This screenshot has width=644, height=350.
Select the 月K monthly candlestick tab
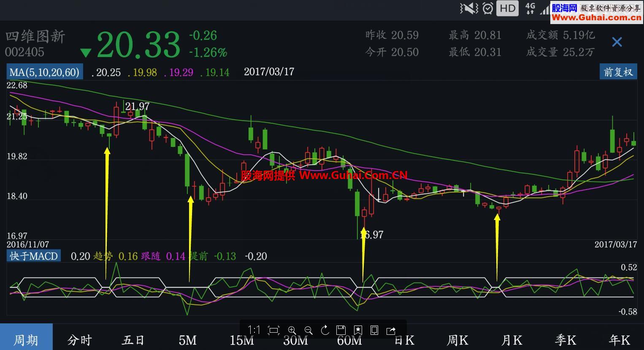[511, 340]
